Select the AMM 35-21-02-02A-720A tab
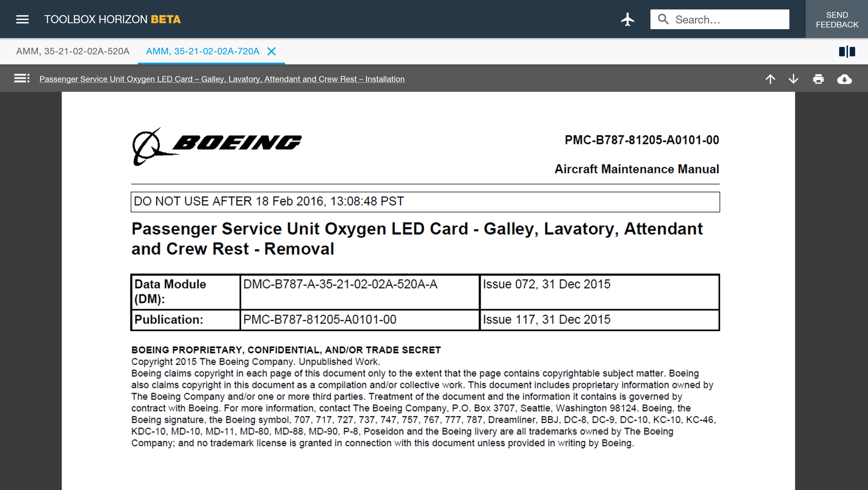The image size is (868, 490). pos(203,51)
